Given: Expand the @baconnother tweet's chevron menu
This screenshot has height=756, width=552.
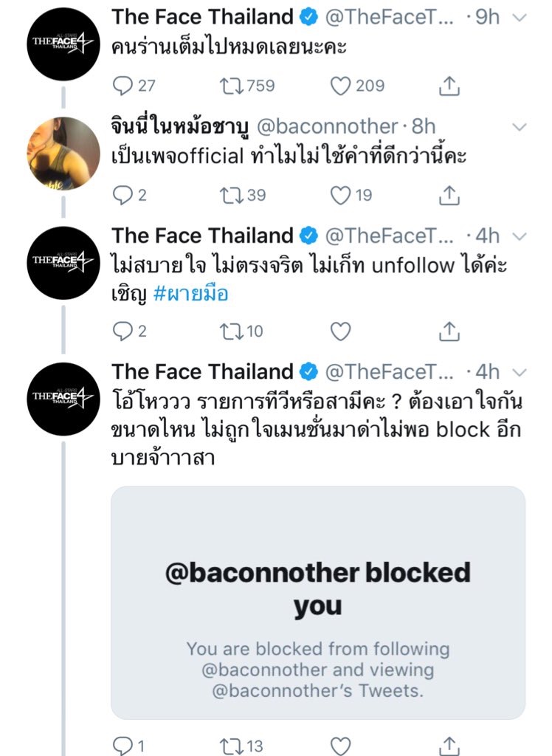Looking at the screenshot, I should (x=520, y=126).
